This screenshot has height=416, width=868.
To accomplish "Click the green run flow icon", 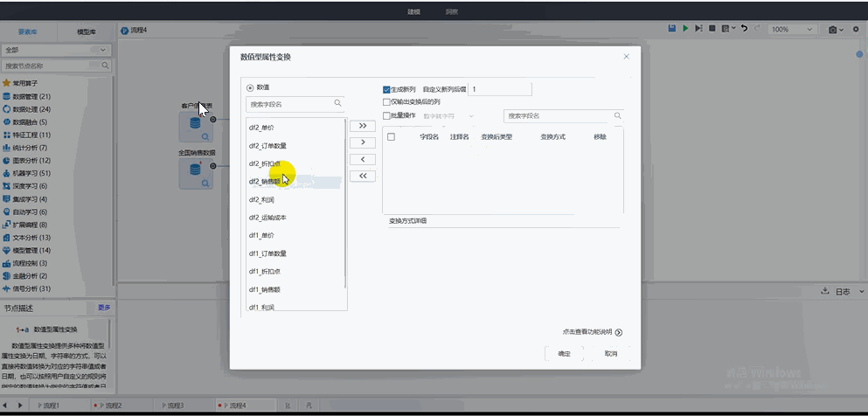I will pos(685,29).
